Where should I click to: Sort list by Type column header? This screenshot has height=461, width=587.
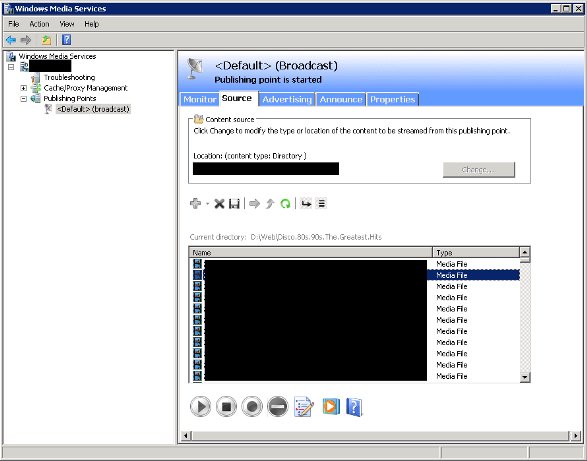476,252
